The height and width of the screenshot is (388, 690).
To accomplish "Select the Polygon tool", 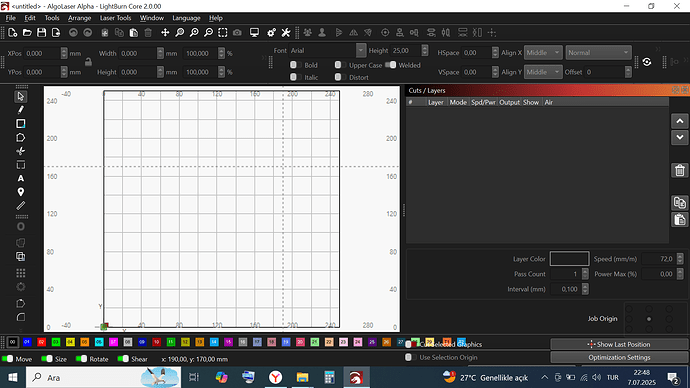I will (21, 138).
